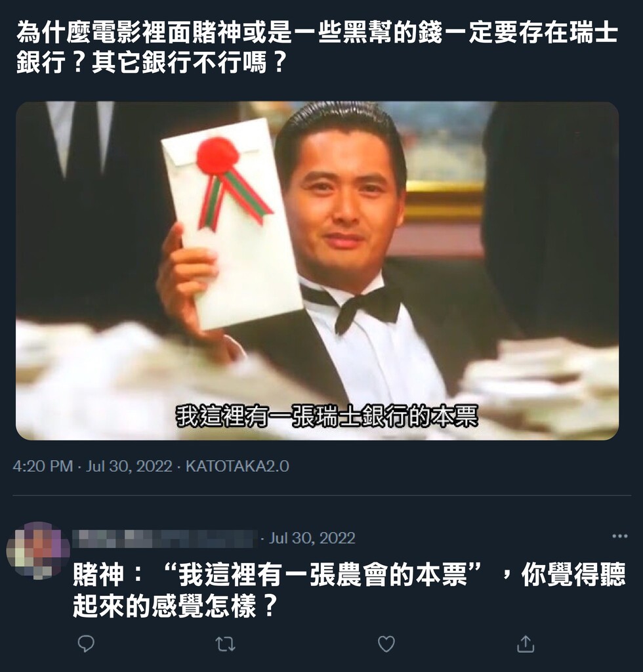Viewport: 643px width, 672px height.
Task: Click the gold picture frame behind the man
Action: (x=444, y=200)
